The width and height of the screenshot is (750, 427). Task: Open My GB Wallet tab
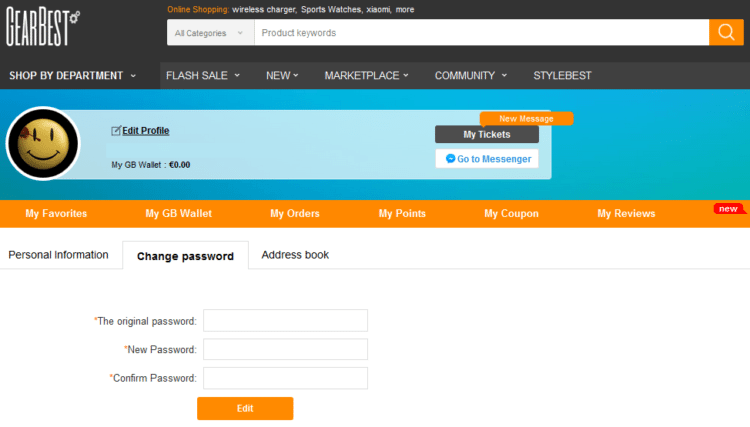point(178,213)
